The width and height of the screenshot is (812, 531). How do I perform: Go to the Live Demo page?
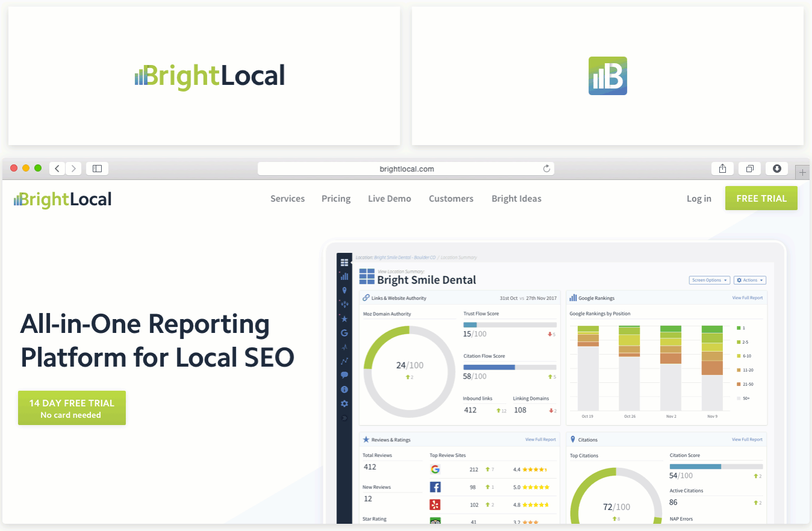[389, 199]
